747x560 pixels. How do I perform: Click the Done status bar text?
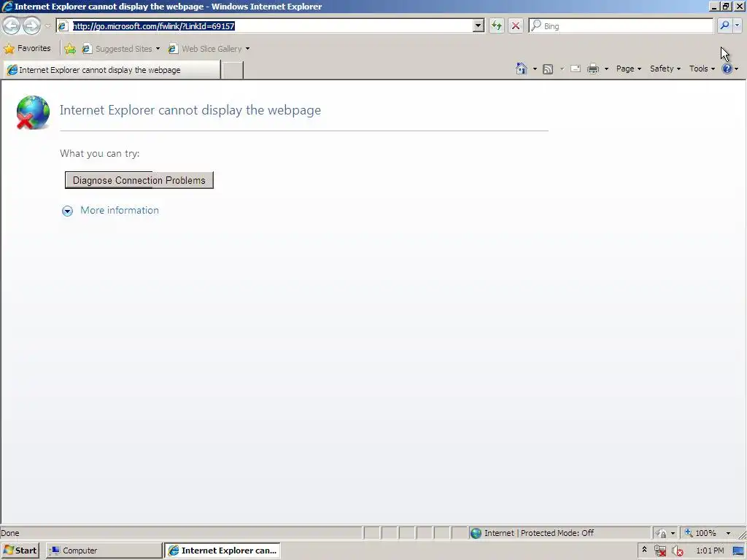[x=10, y=533]
